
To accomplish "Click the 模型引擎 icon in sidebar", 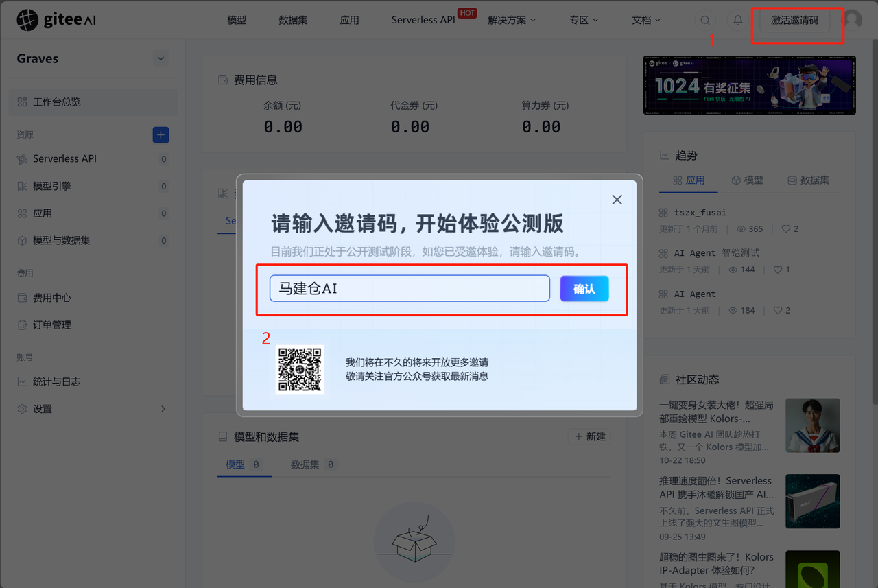I will [x=22, y=186].
